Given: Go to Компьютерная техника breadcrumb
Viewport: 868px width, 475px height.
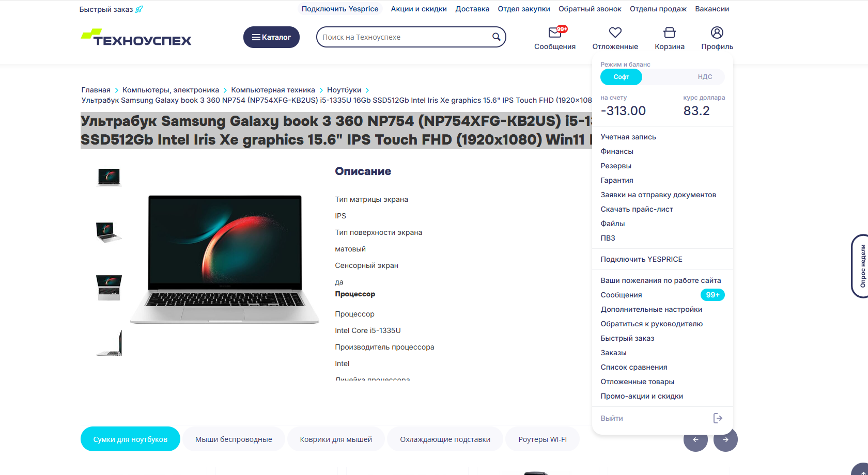Looking at the screenshot, I should (273, 90).
